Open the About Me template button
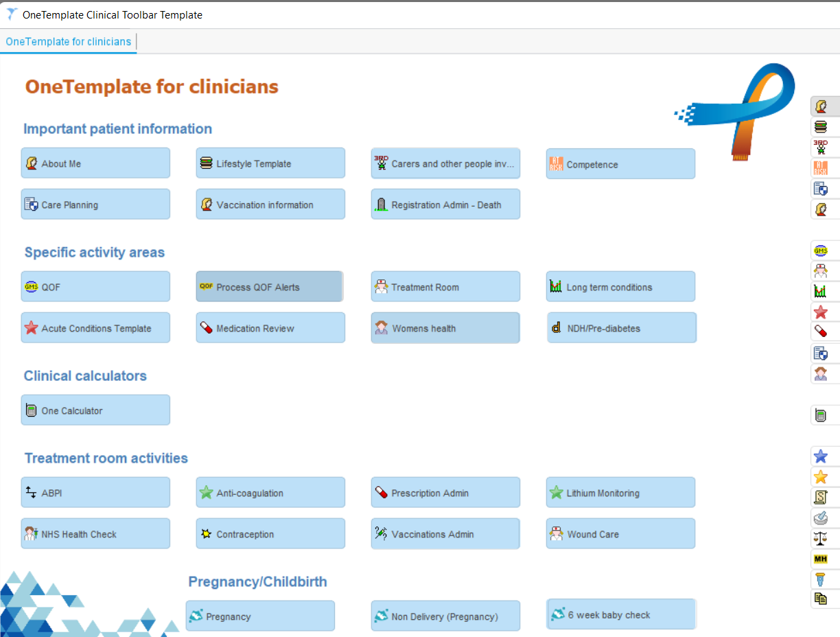The height and width of the screenshot is (637, 840). pyautogui.click(x=95, y=163)
